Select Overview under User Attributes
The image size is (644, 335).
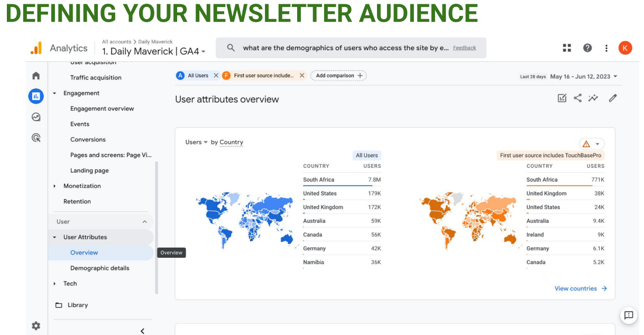click(x=84, y=253)
